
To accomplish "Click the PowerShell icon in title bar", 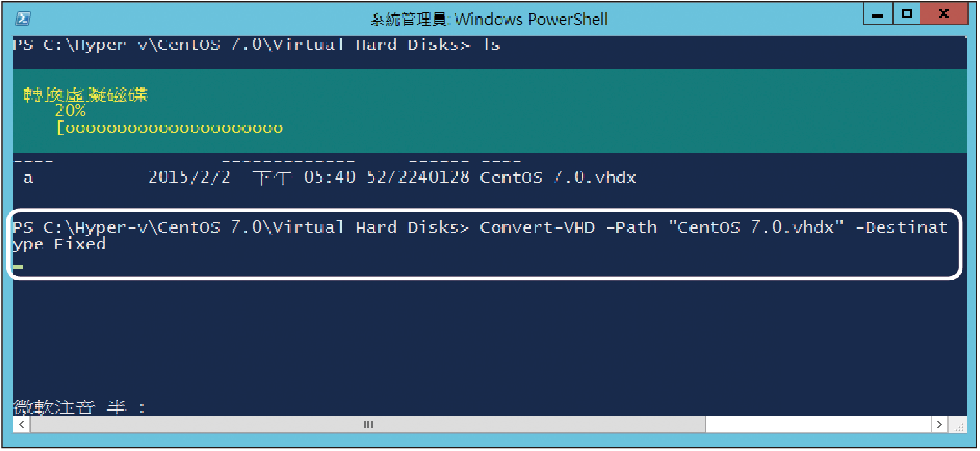I will (23, 19).
